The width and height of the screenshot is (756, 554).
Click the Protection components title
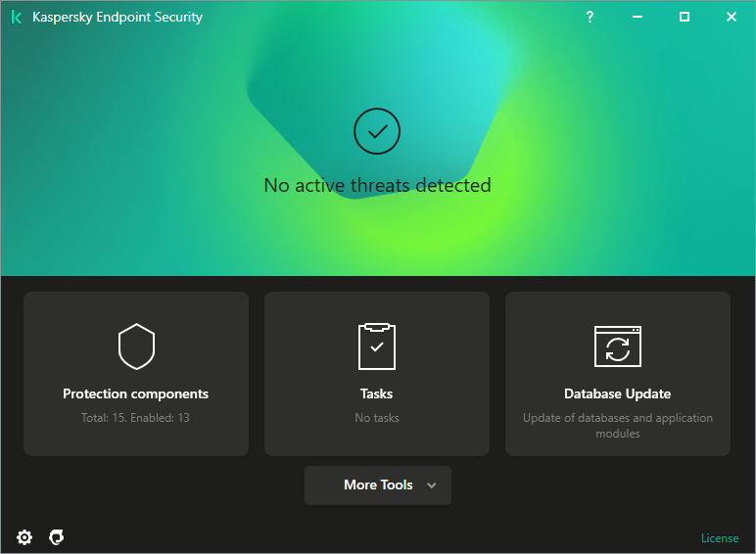click(136, 393)
